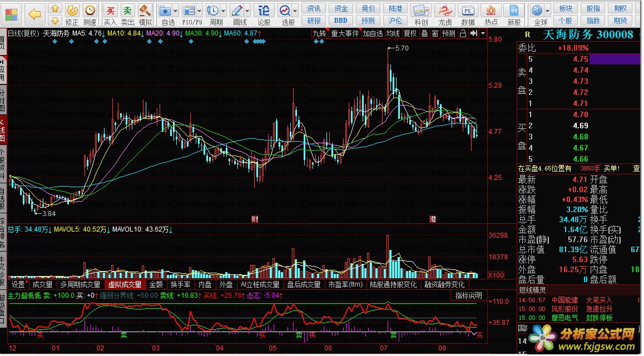Click the green 卖出 sell icon

coord(128,10)
